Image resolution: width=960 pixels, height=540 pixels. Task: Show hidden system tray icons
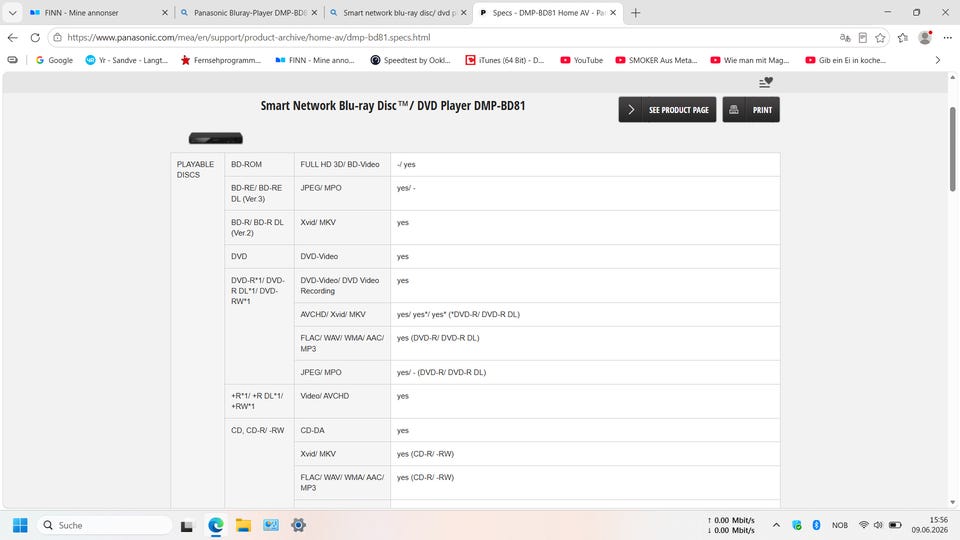click(776, 525)
